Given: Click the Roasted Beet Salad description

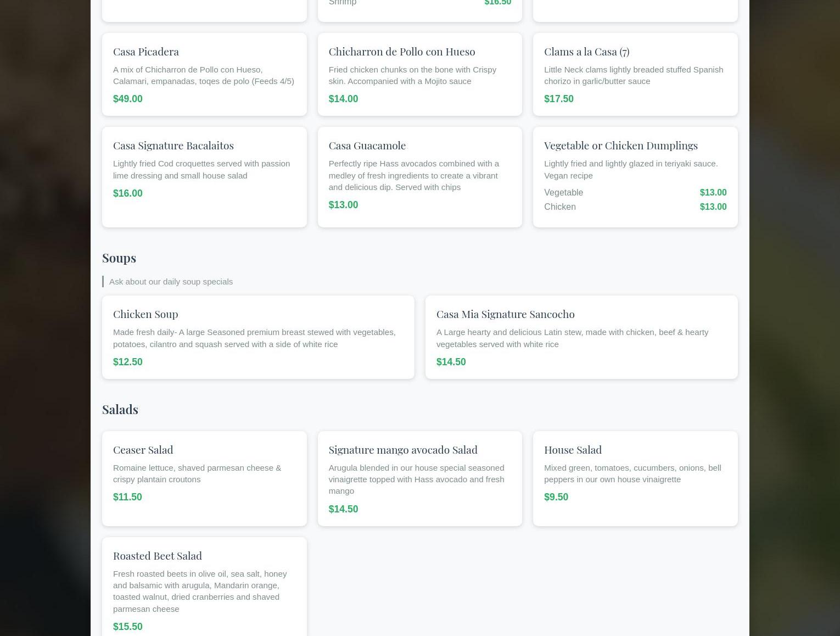Looking at the screenshot, I should (200, 591).
